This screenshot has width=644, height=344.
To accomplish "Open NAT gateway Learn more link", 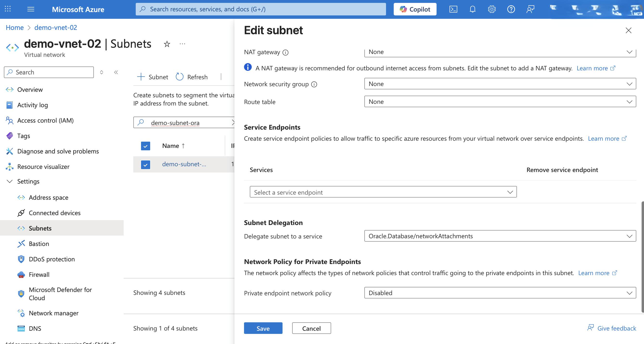I will click(596, 68).
